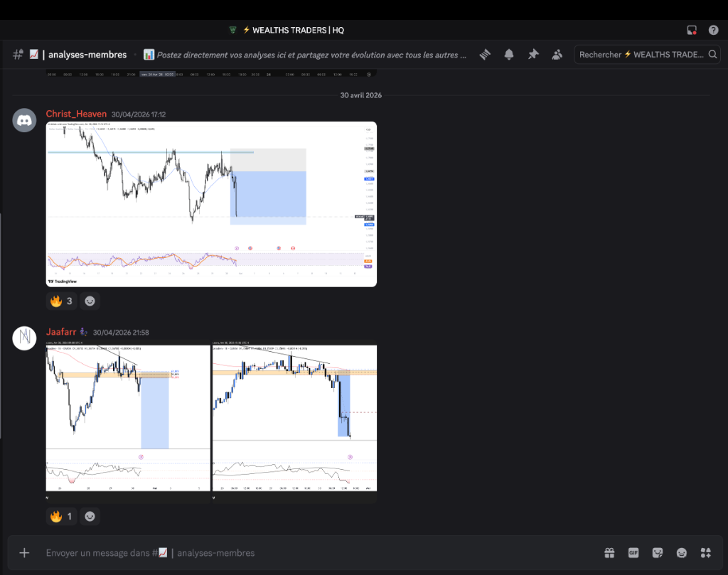The image size is (728, 575).
Task: Add reaction under Christ_Heaven's message
Action: [x=90, y=301]
